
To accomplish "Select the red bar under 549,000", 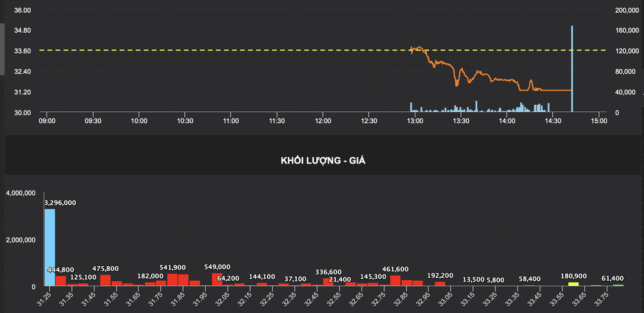I will coord(217,280).
